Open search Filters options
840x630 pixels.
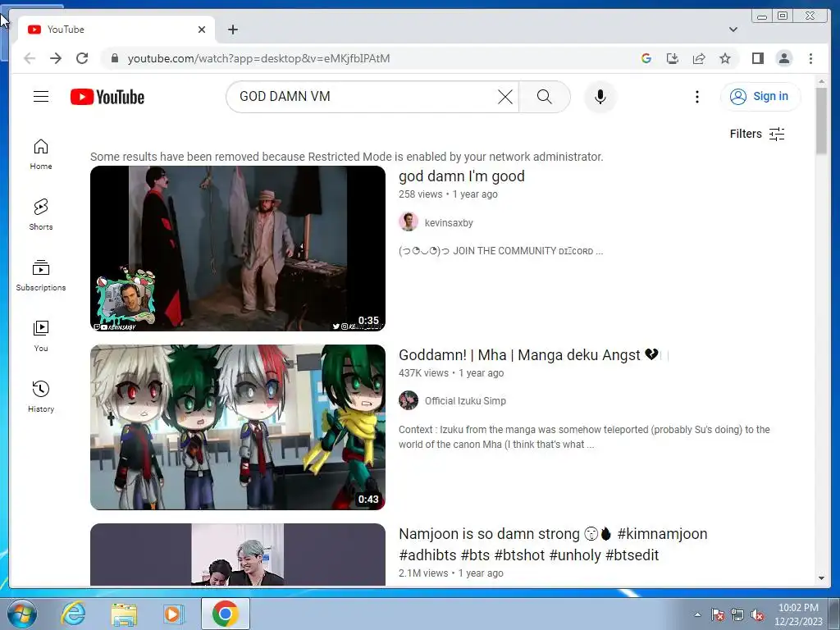[x=757, y=134]
